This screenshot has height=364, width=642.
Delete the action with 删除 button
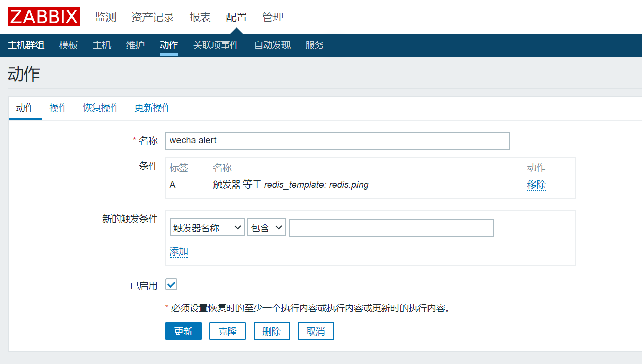[271, 331]
